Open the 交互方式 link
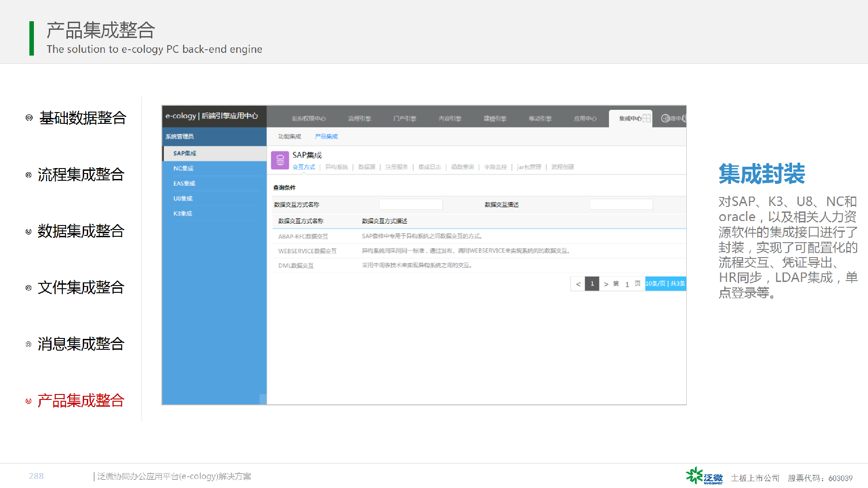Image resolution: width=868 pixels, height=488 pixels. click(303, 167)
